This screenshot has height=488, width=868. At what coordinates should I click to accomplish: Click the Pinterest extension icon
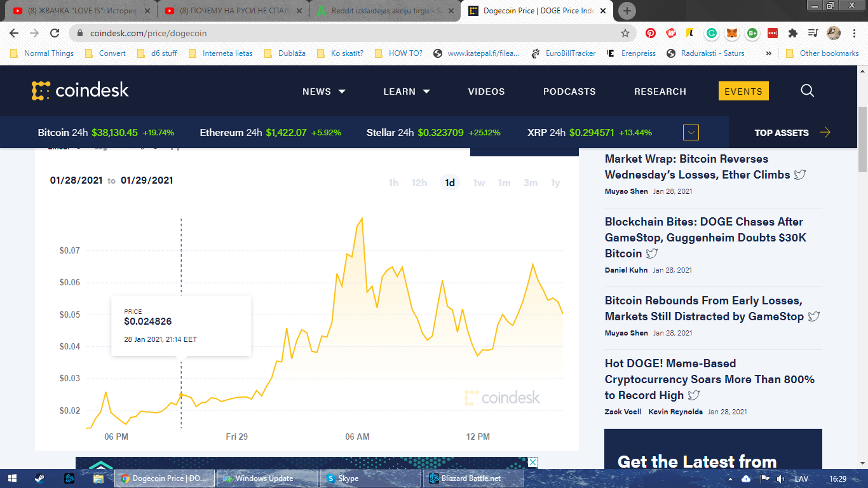(651, 33)
